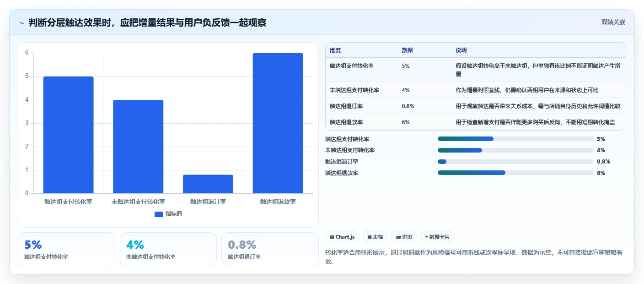
Task: Click the 双轴关联 label in header
Action: click(613, 22)
